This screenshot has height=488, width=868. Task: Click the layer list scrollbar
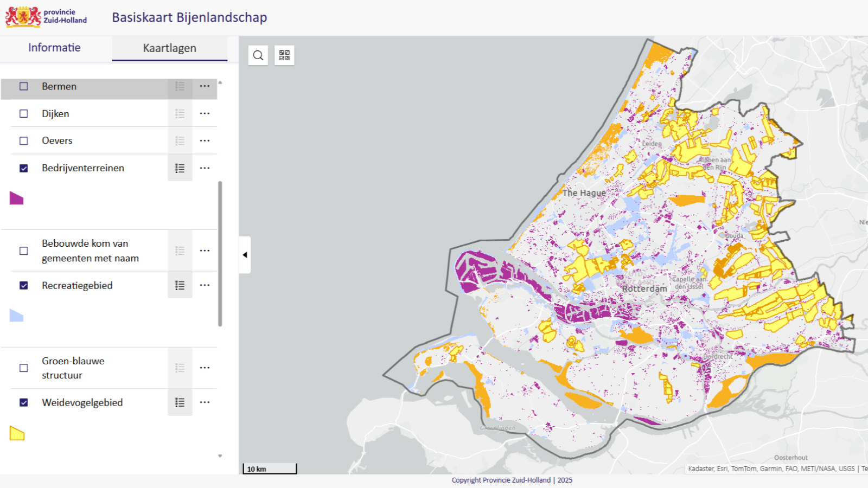click(x=220, y=254)
